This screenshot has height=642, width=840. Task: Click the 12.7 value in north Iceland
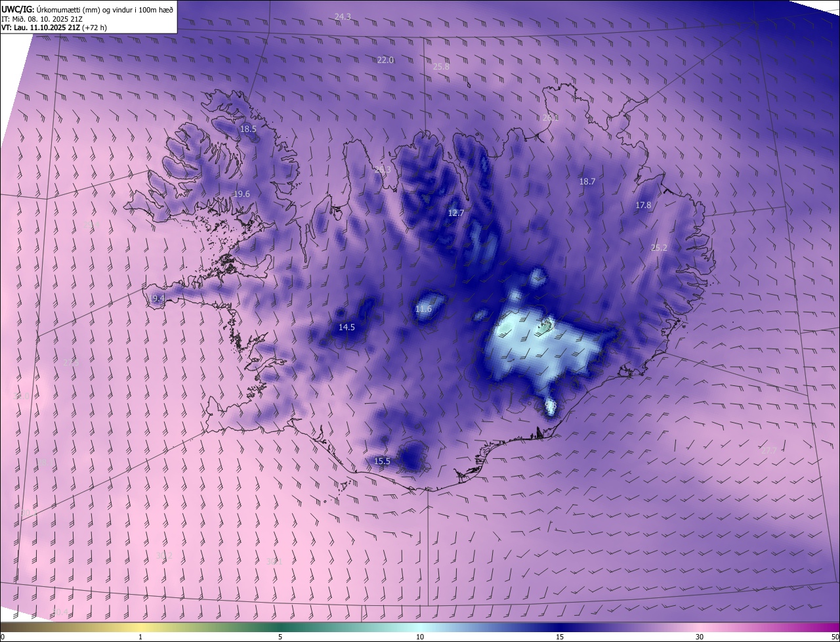[456, 213]
